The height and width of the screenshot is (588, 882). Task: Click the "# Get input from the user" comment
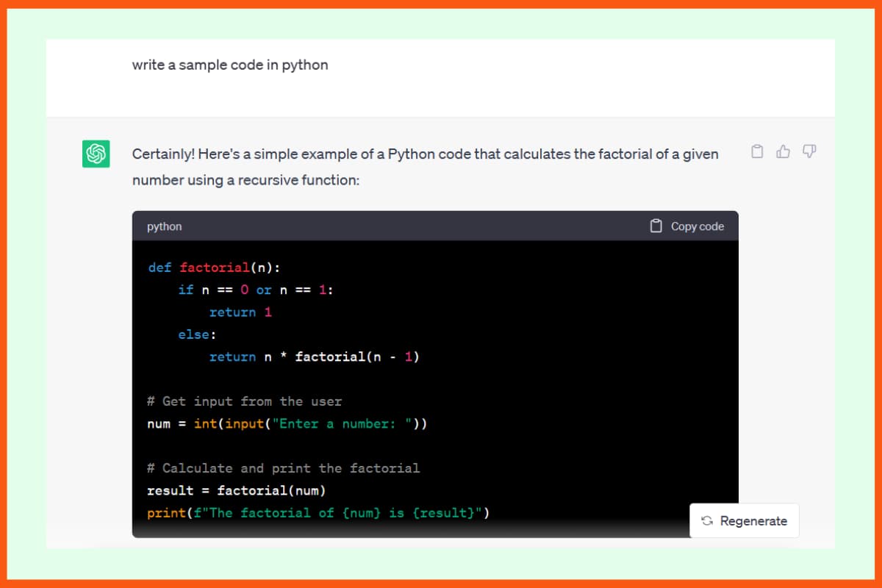[x=244, y=401]
